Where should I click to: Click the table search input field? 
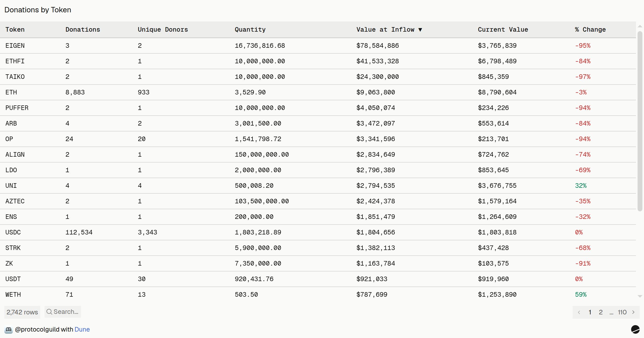click(63, 312)
